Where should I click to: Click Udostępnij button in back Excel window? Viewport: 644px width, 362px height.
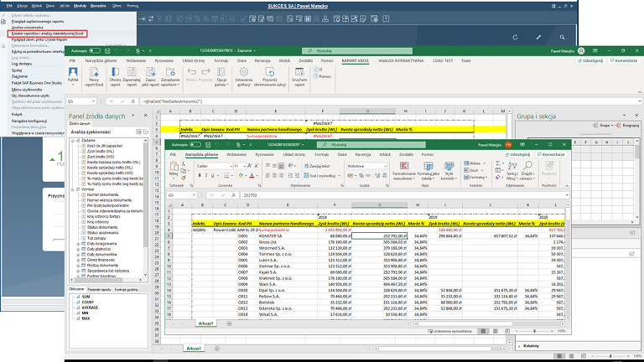590,60
